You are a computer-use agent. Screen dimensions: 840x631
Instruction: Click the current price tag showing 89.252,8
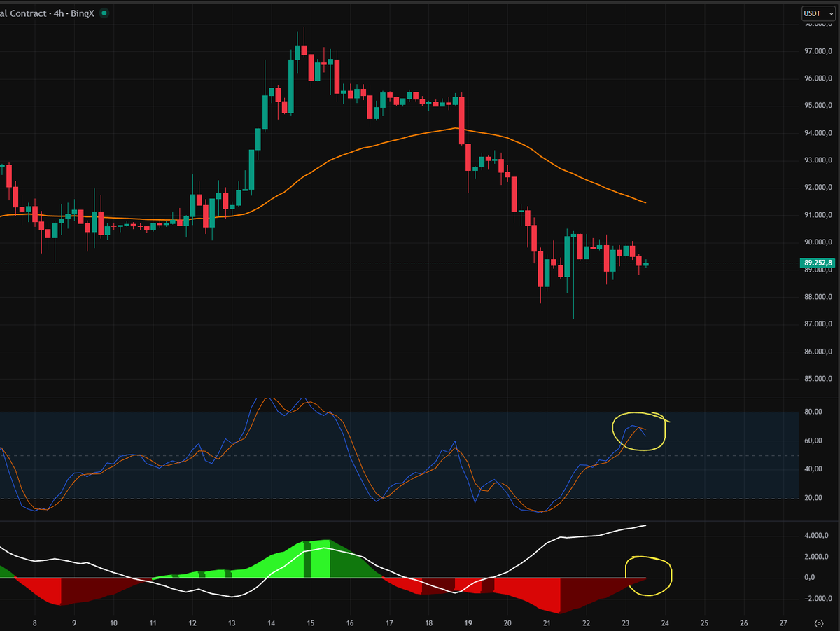[816, 263]
